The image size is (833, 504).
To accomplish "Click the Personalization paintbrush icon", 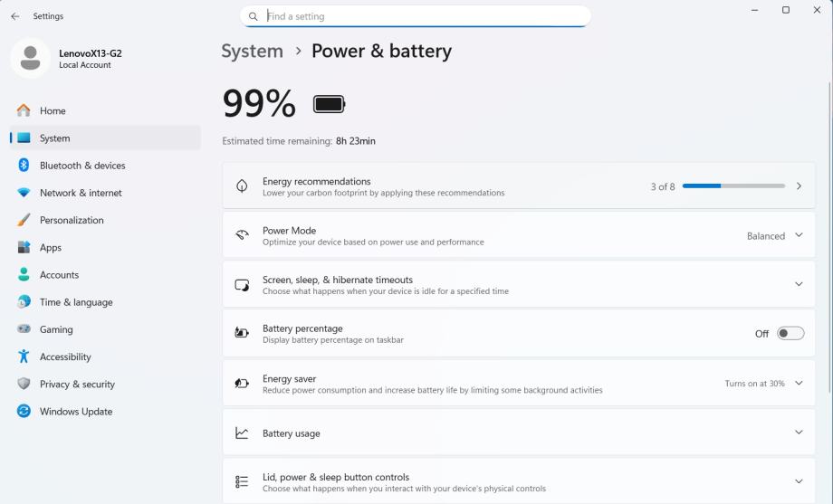I will pos(24,220).
